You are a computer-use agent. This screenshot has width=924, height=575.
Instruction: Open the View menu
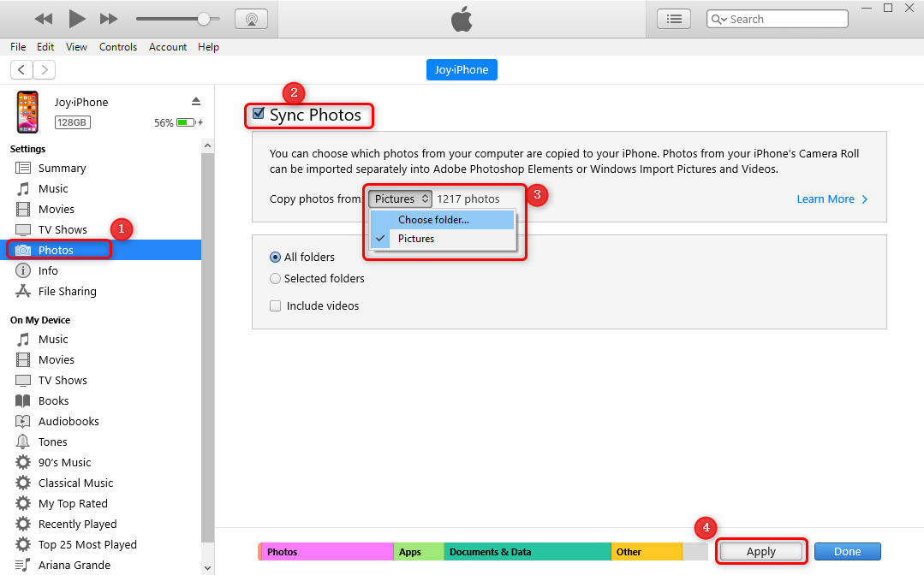click(76, 47)
